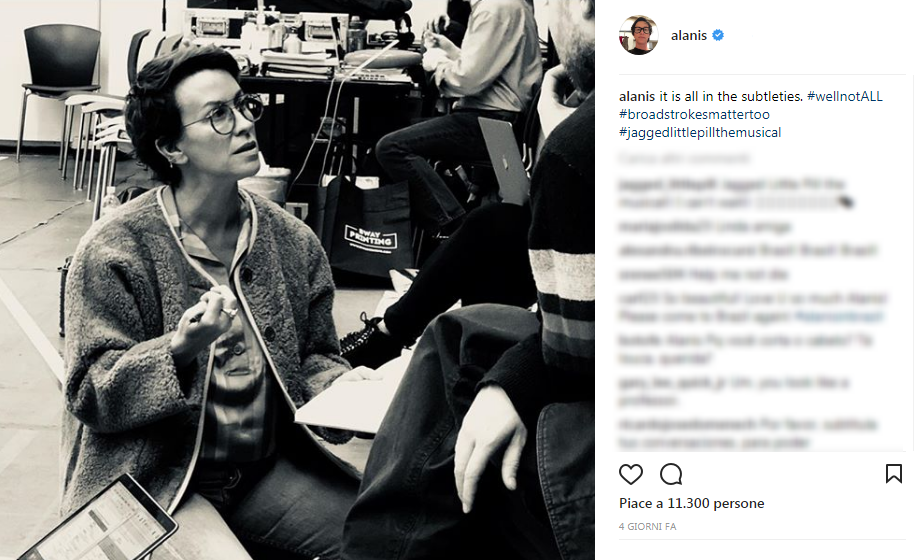Click the blurred hashtag in the Brazil comment
The image size is (914, 560).
838,316
